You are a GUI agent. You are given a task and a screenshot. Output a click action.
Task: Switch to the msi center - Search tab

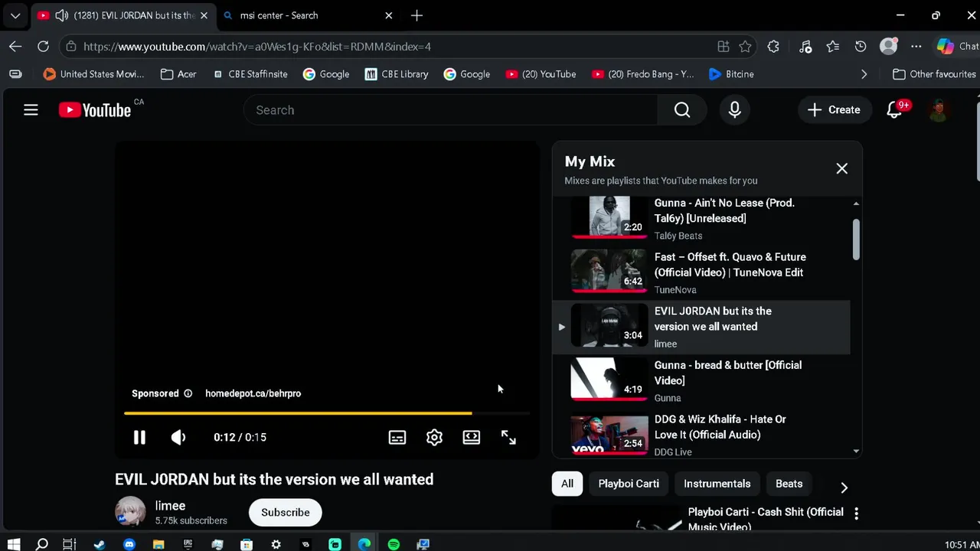tap(308, 15)
